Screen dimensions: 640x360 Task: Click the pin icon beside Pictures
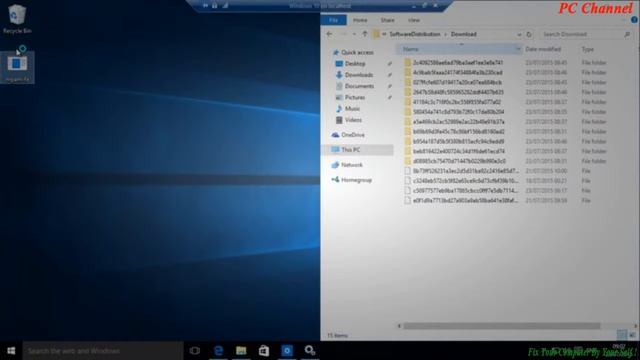(x=389, y=98)
